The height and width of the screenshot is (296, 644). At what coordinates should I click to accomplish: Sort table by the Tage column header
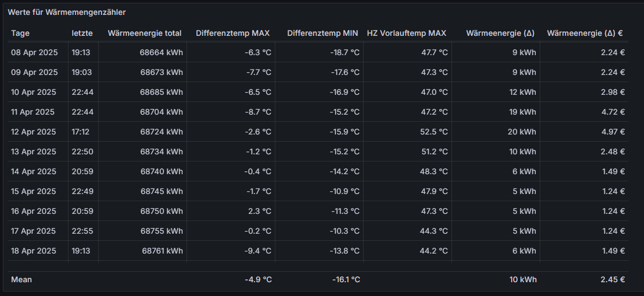pyautogui.click(x=20, y=33)
